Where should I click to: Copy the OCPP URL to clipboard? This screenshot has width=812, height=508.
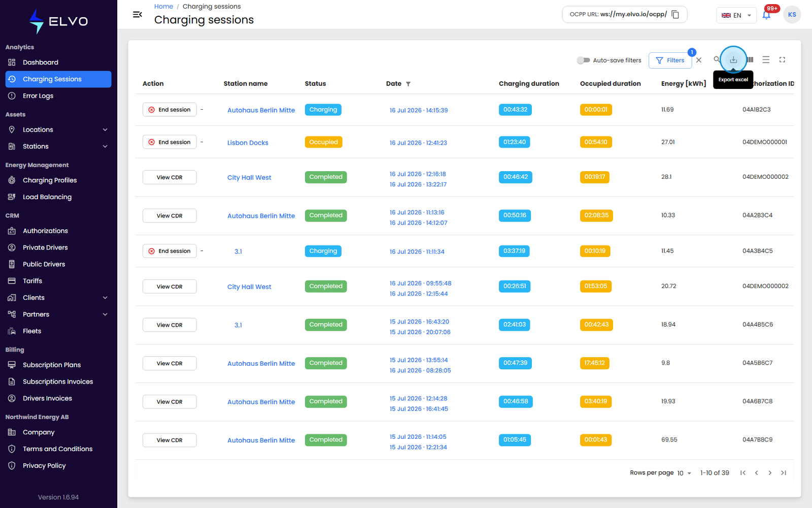click(x=675, y=14)
